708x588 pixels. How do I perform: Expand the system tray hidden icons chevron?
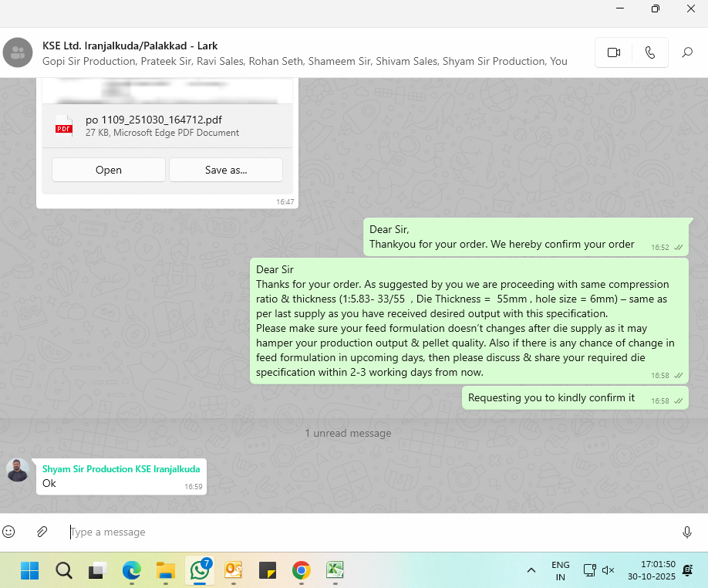point(531,570)
